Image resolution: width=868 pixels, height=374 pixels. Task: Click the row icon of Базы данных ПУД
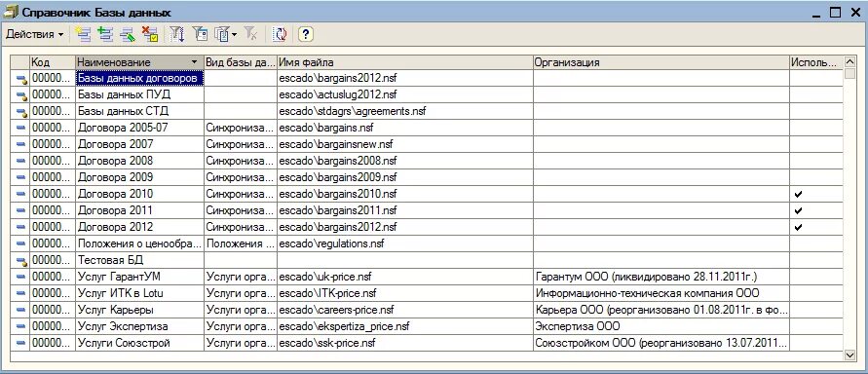pos(21,95)
